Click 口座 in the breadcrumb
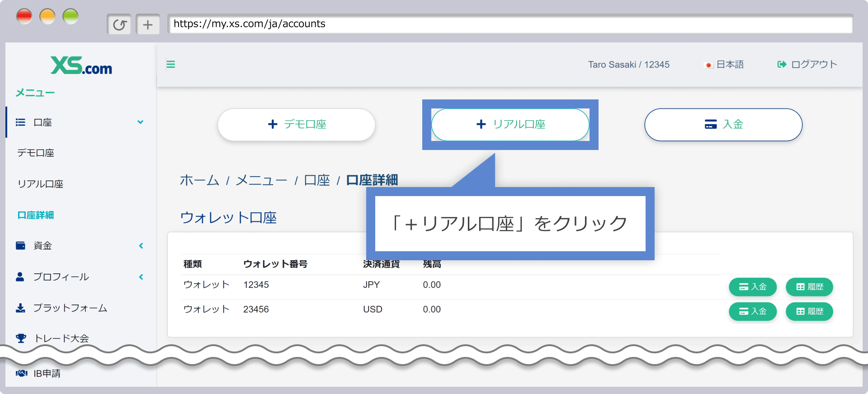868x394 pixels. [317, 180]
